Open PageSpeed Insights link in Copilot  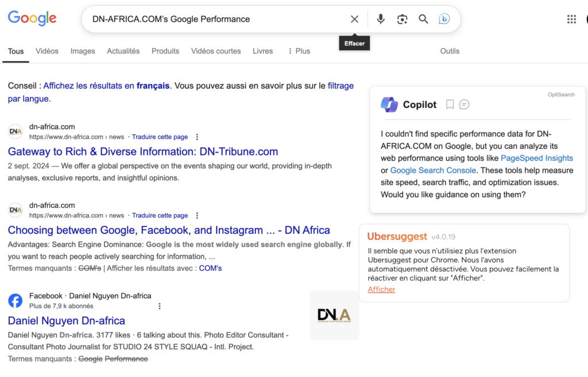(537, 158)
